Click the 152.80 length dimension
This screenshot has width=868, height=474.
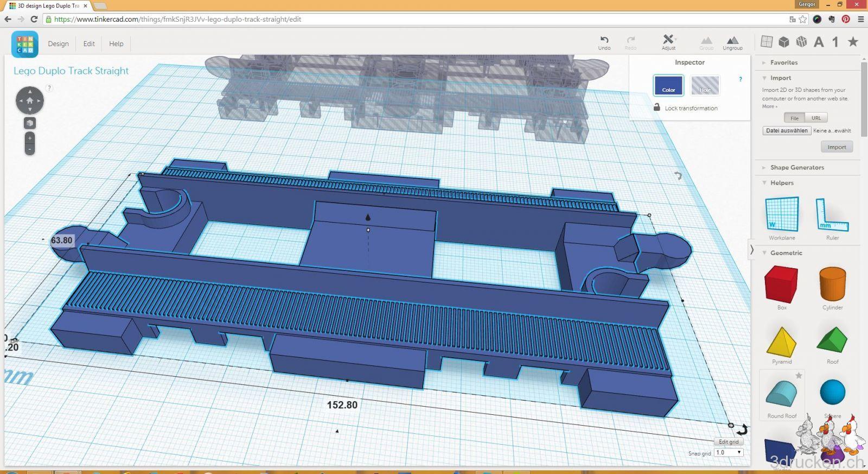(x=342, y=405)
